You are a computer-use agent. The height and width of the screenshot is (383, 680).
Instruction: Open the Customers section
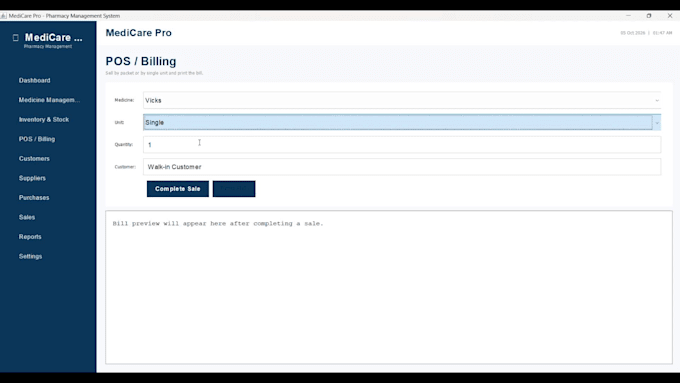(x=34, y=158)
